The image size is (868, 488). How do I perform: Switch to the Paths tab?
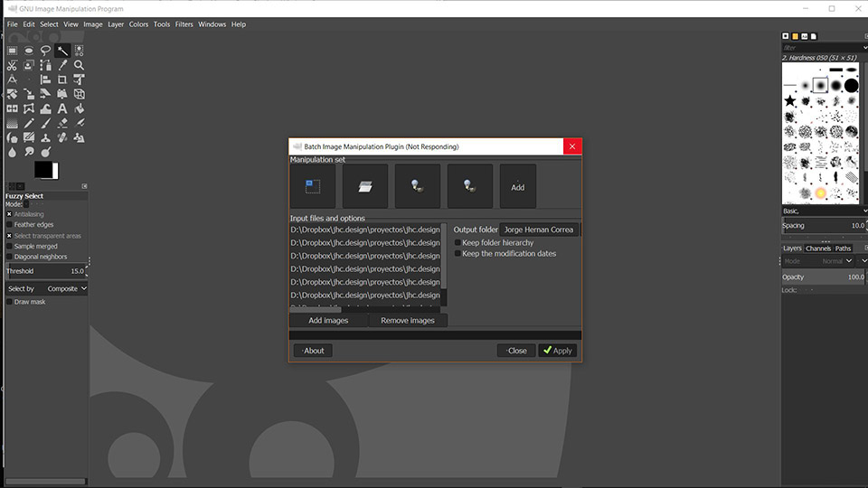843,249
